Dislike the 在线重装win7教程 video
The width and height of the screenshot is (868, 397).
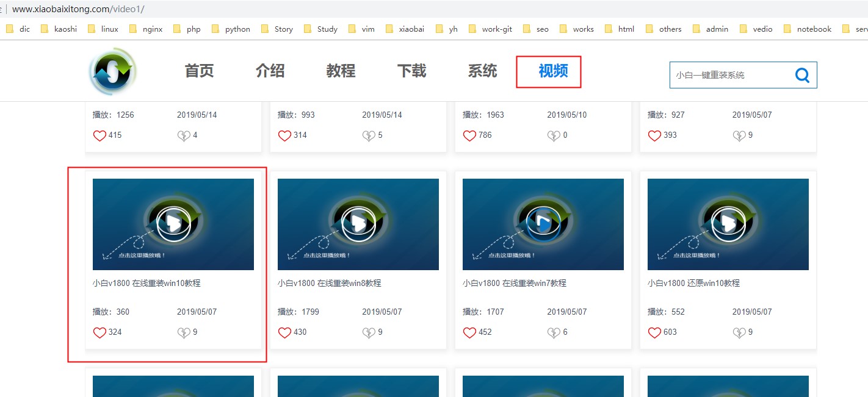point(554,332)
